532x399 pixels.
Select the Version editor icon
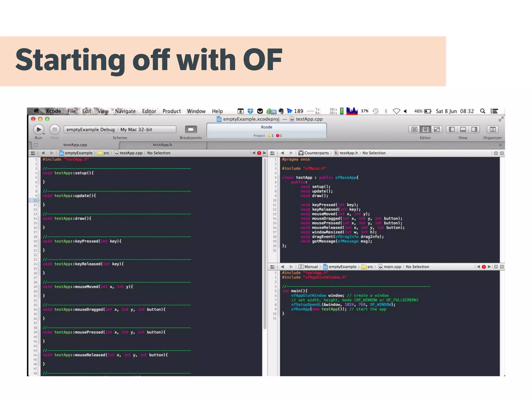(437, 129)
